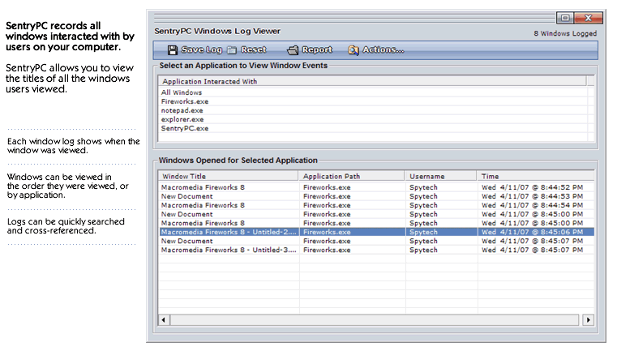Click the Report printer icon

[293, 50]
